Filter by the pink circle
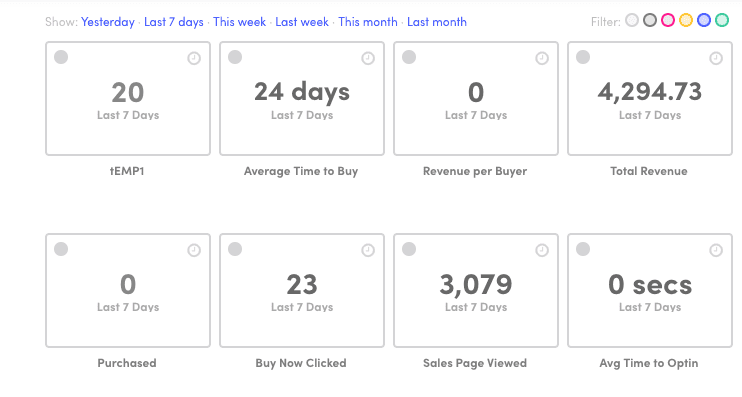 pos(668,20)
